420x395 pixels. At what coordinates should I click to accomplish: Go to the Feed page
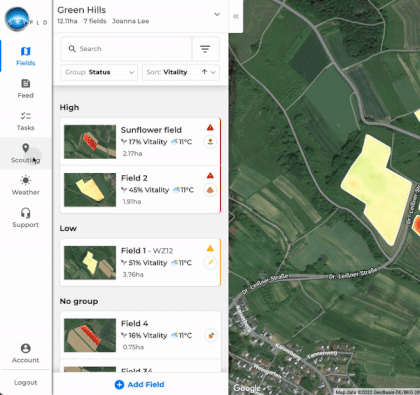26,89
